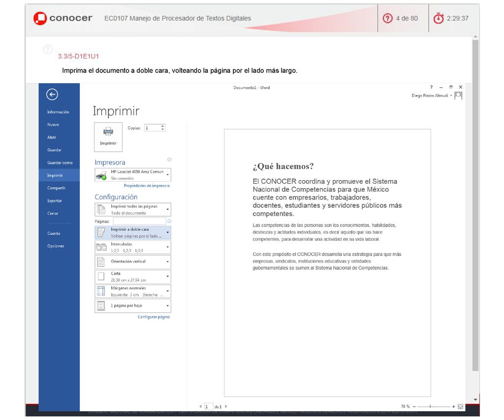Screen dimensions: 504x420
Task: Click the Intercaladas collate icon
Action: [101, 247]
